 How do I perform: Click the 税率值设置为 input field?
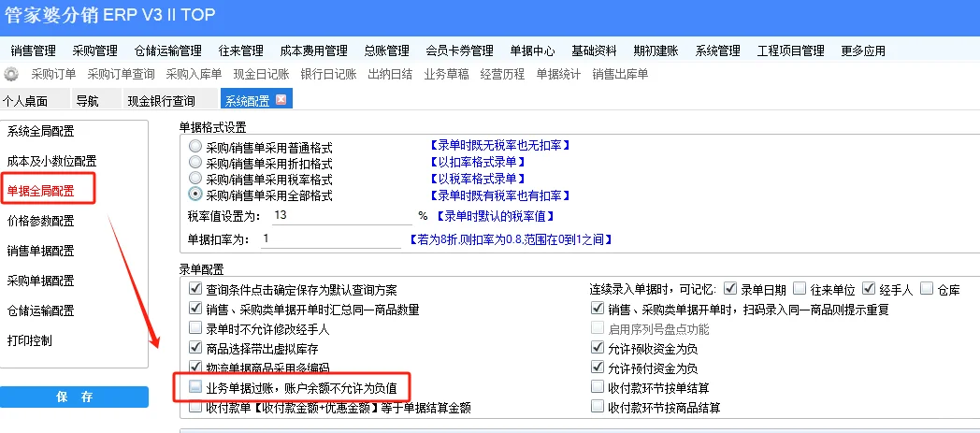click(x=342, y=215)
